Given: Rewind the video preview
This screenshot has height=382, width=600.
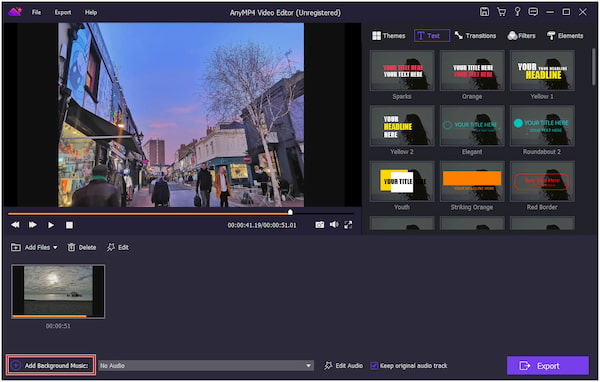Looking at the screenshot, I should [x=15, y=225].
